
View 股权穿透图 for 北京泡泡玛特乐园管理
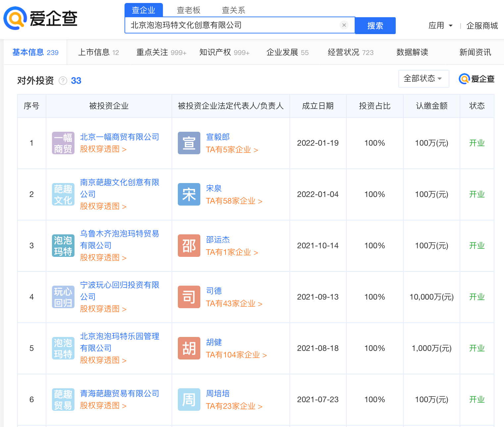click(103, 360)
